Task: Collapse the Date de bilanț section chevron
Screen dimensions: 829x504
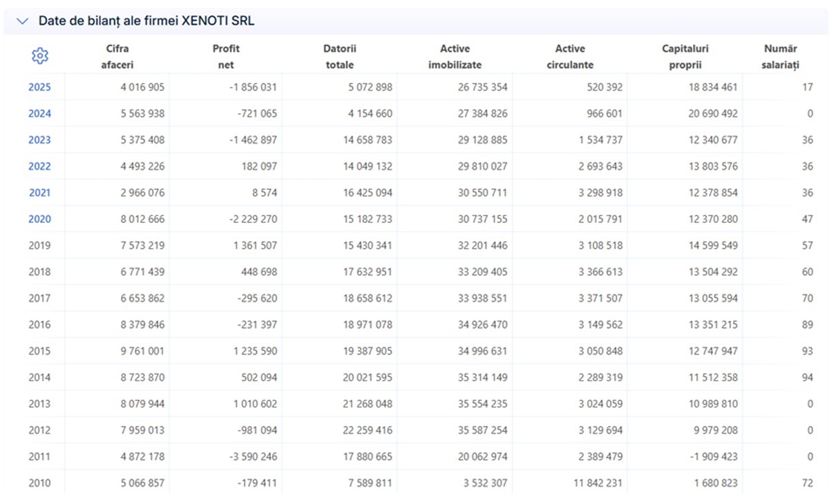Action: pos(23,21)
